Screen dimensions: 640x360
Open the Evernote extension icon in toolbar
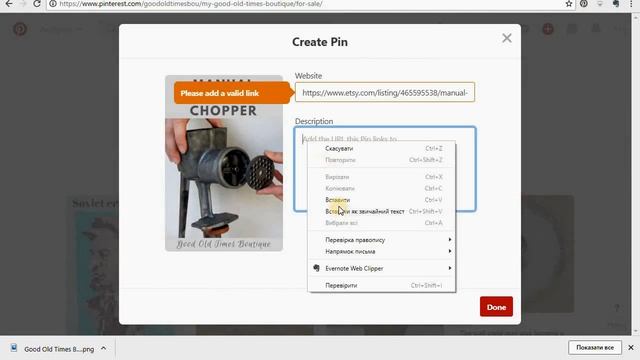[x=616, y=4]
